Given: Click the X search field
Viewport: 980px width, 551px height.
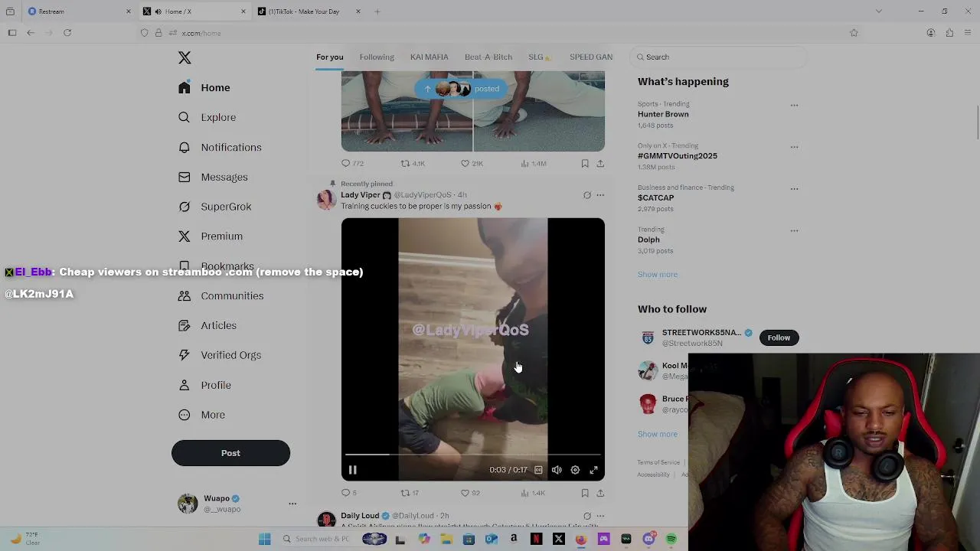Looking at the screenshot, I should click(718, 57).
